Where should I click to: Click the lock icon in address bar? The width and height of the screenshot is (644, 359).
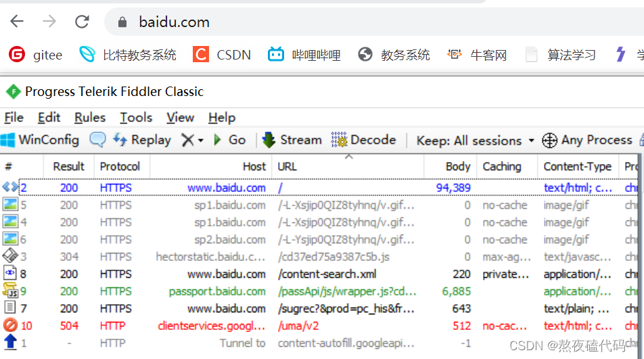pos(122,22)
